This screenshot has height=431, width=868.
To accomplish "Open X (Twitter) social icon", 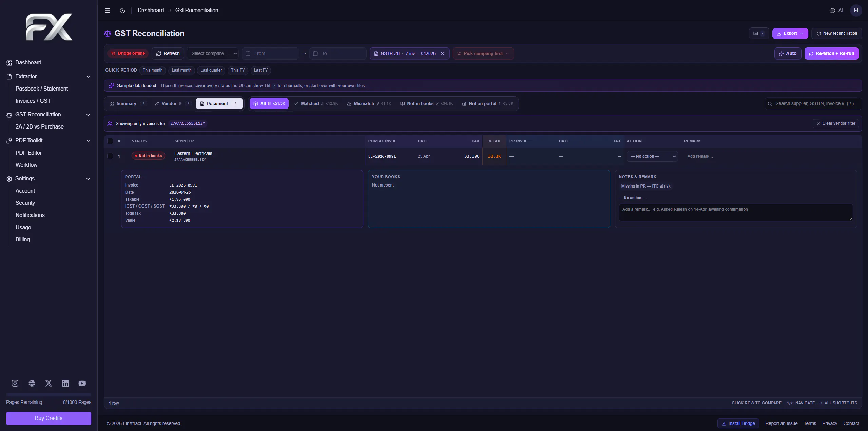I will tap(49, 383).
